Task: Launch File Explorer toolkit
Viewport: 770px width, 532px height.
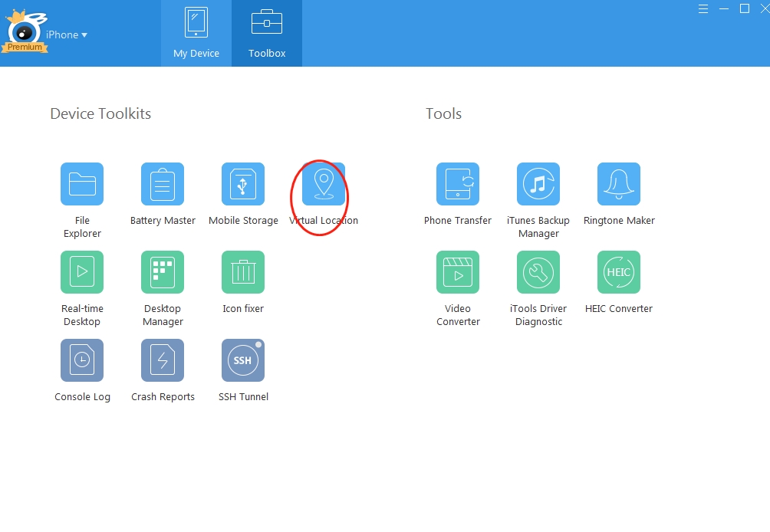Action: (x=82, y=184)
